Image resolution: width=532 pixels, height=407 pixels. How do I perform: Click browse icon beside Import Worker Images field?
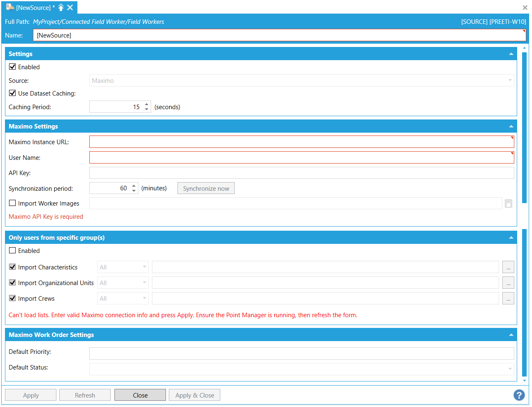(509, 203)
